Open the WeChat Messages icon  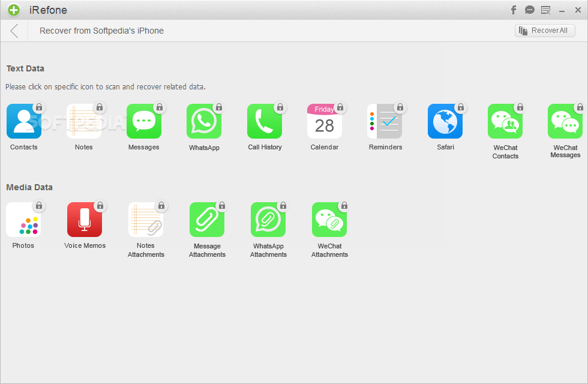click(x=565, y=121)
